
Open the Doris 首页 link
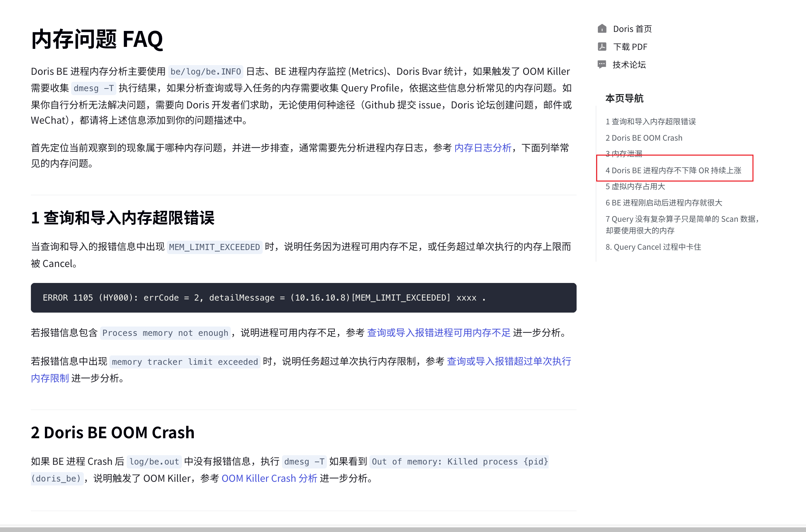632,29
